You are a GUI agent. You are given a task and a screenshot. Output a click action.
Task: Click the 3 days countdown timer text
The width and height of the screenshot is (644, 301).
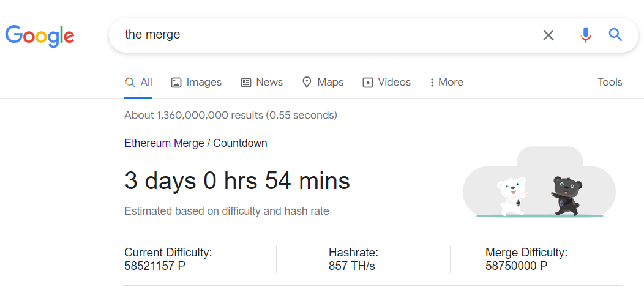tap(237, 181)
